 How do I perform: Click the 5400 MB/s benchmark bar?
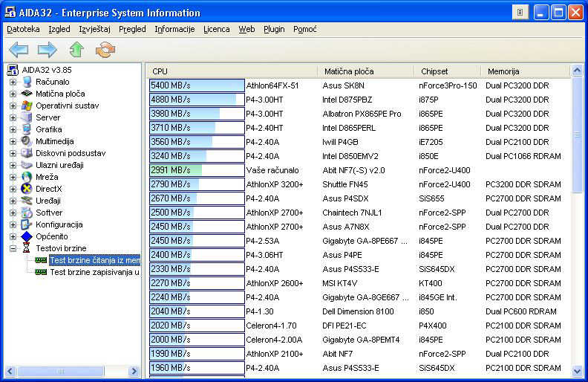point(197,85)
